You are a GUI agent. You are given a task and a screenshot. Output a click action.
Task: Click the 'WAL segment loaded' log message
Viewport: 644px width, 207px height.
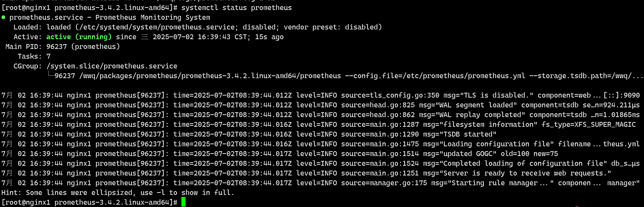tap(468, 105)
